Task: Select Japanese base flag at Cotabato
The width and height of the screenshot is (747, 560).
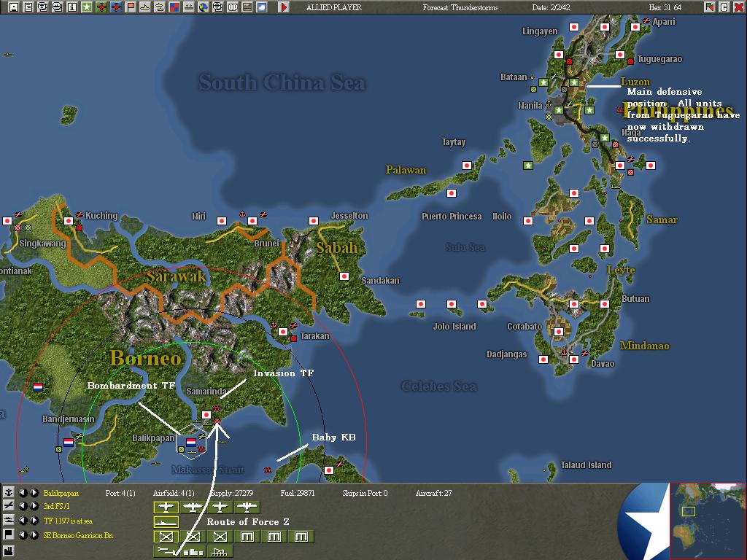Action: pyautogui.click(x=559, y=332)
